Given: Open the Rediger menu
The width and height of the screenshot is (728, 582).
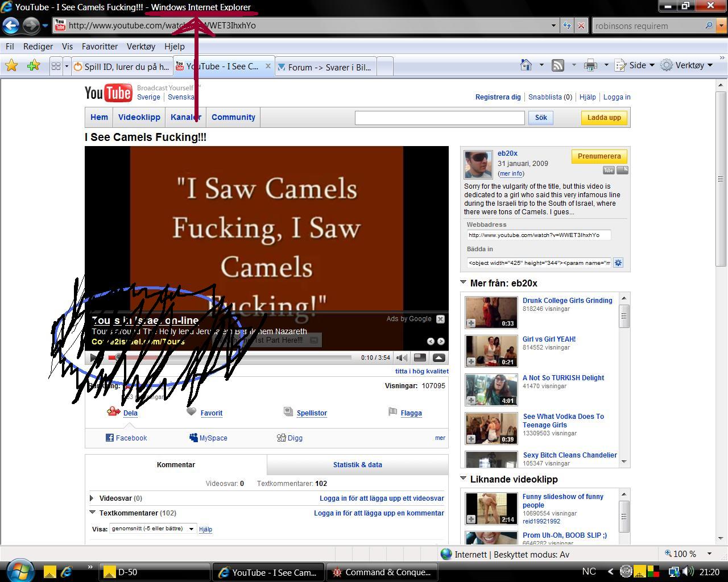Looking at the screenshot, I should pos(38,47).
